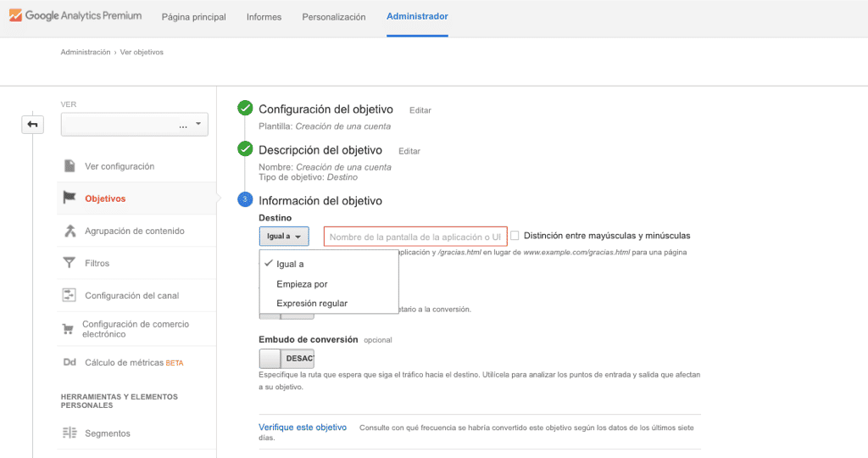Image resolution: width=868 pixels, height=458 pixels.
Task: Click the Ver configuración document icon
Action: (x=70, y=166)
